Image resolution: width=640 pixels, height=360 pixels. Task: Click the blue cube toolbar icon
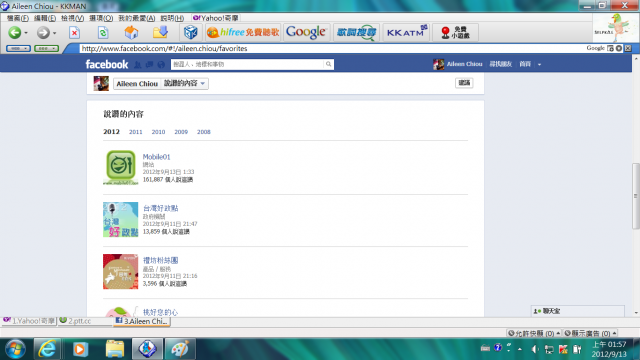coord(191,32)
